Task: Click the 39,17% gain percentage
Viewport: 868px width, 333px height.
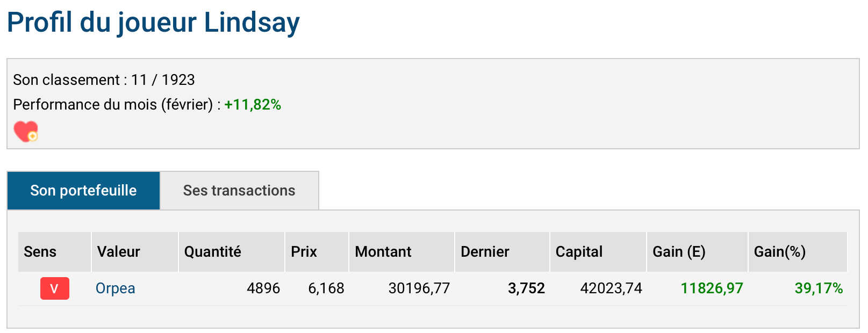Action: pos(819,288)
